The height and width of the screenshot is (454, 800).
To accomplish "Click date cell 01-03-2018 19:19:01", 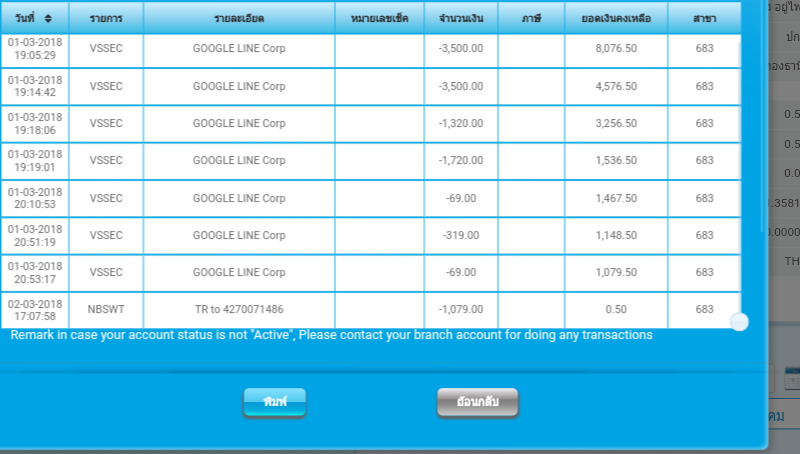I will (x=35, y=161).
